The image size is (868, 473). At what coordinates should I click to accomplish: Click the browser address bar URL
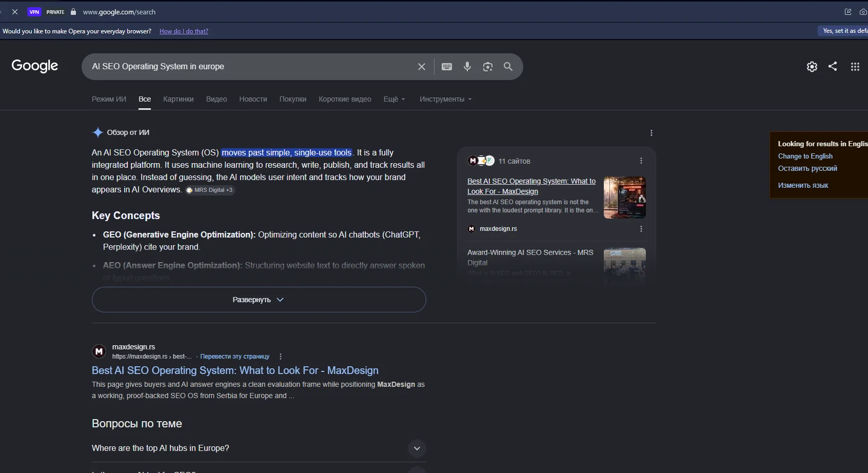pos(119,12)
